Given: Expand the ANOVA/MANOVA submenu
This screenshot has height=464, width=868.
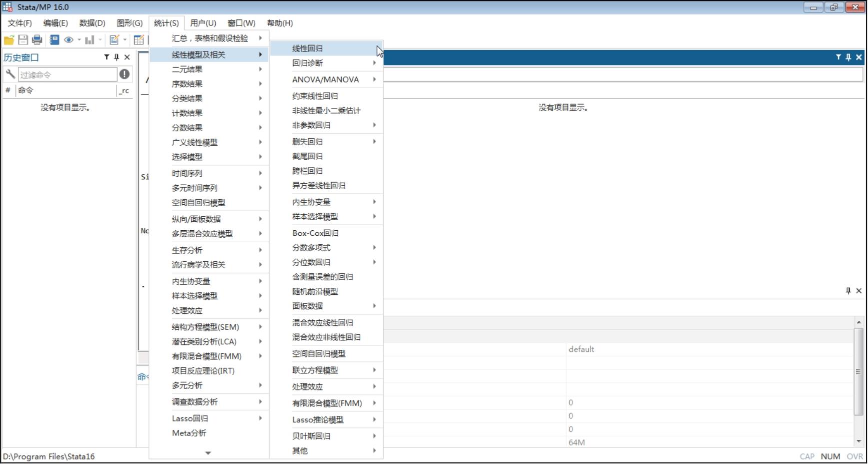Looking at the screenshot, I should [327, 80].
